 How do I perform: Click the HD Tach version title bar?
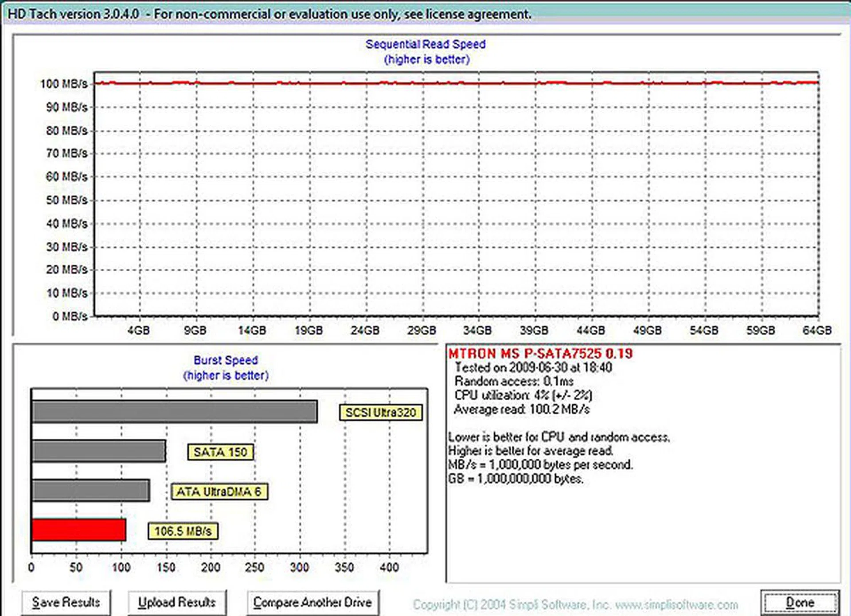(269, 14)
